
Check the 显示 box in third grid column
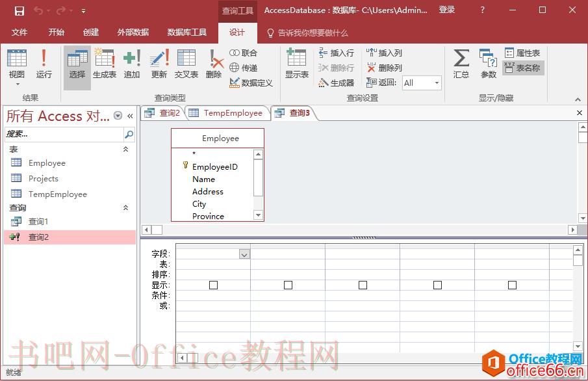coord(363,285)
